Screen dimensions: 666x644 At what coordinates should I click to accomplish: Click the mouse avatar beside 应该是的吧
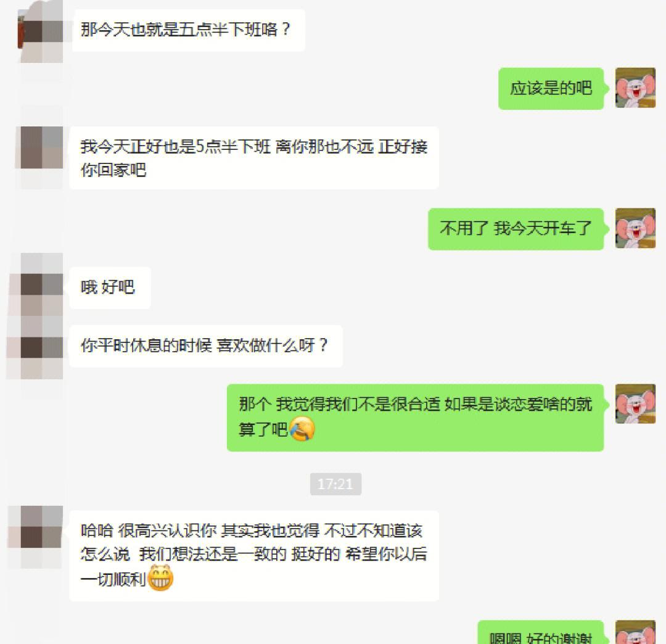pyautogui.click(x=635, y=88)
